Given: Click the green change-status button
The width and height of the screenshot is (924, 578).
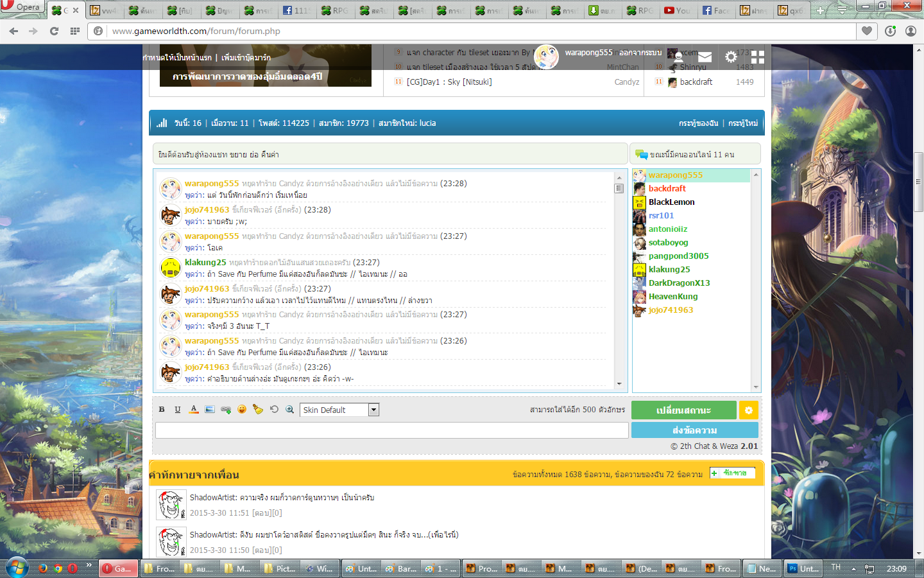Looking at the screenshot, I should 684,410.
